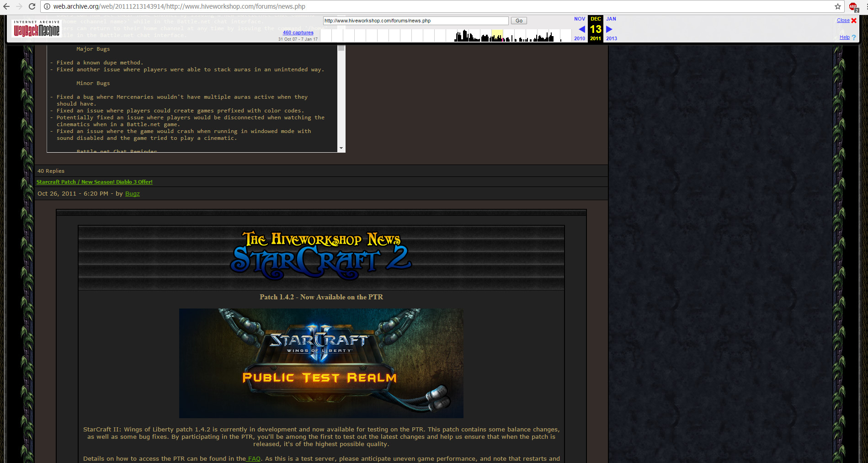This screenshot has width=868, height=463.
Task: Click the '40 Replies' text
Action: (x=51, y=171)
